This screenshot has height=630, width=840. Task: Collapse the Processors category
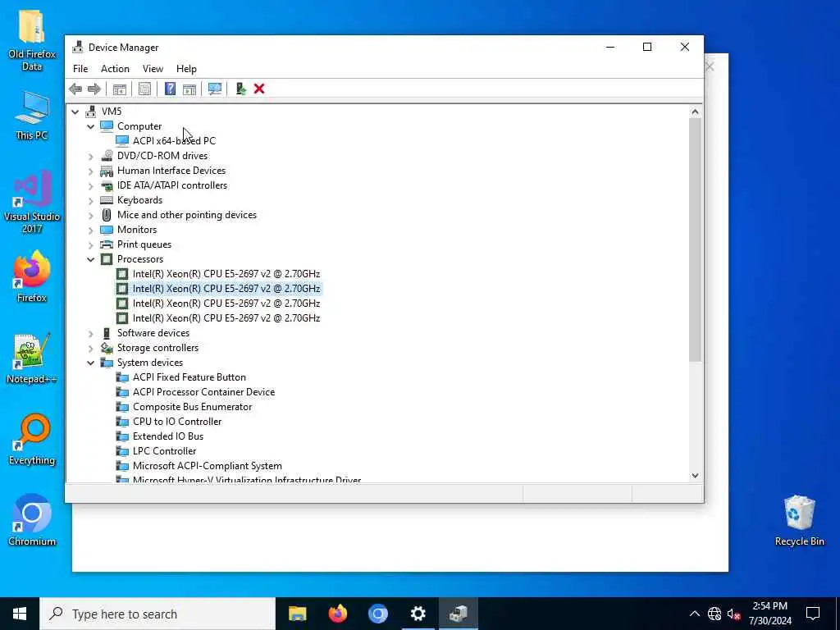(x=90, y=259)
